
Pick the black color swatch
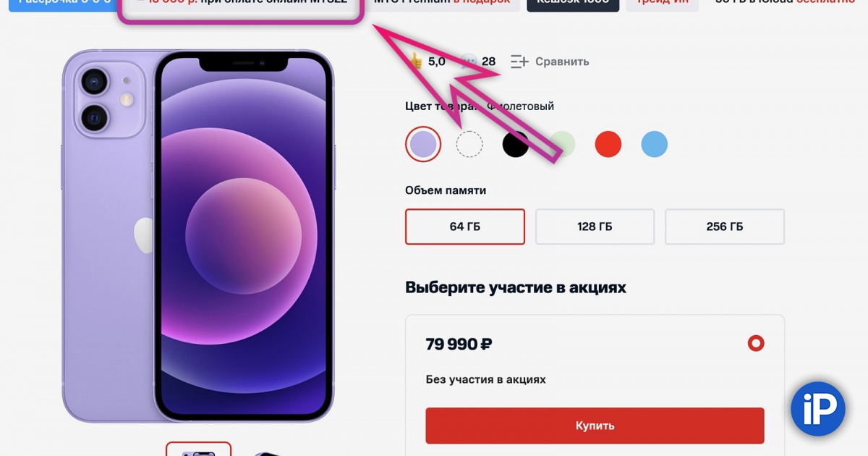[x=516, y=144]
